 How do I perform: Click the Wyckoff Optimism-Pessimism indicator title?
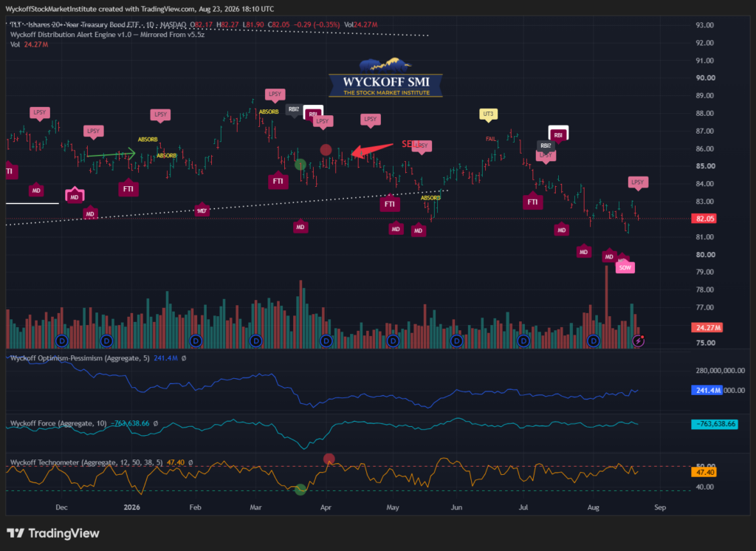80,358
